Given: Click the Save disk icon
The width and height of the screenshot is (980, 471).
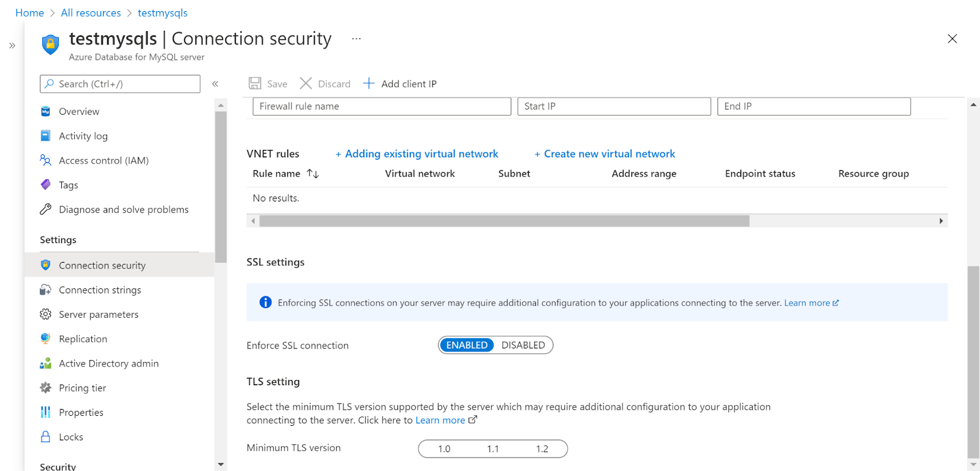Looking at the screenshot, I should point(255,83).
